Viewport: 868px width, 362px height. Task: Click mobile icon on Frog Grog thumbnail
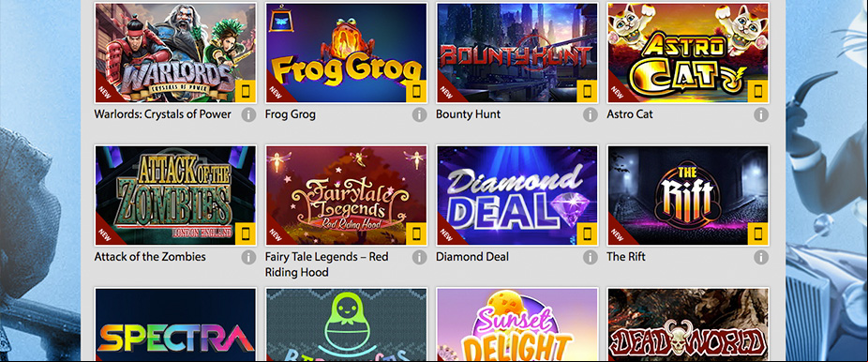(416, 91)
